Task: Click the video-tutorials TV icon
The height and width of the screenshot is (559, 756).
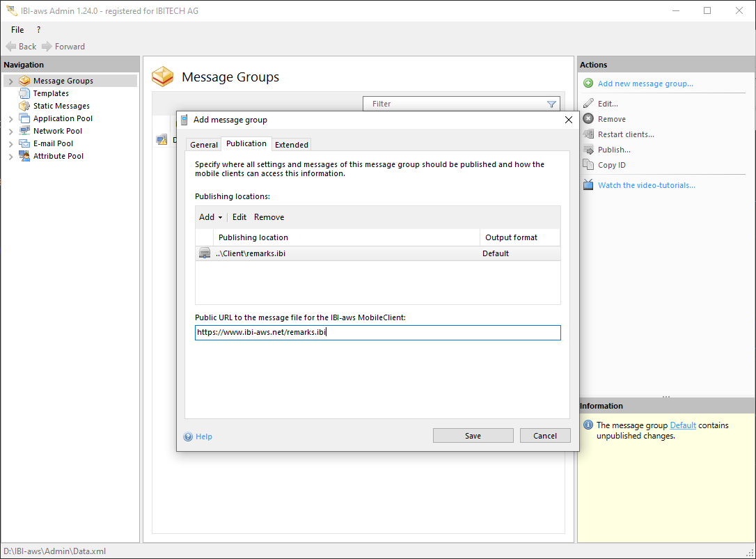Action: pyautogui.click(x=588, y=185)
